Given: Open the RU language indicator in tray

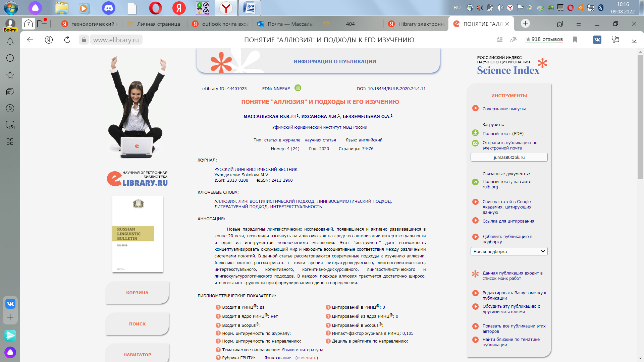Looking at the screenshot, I should click(x=457, y=7).
